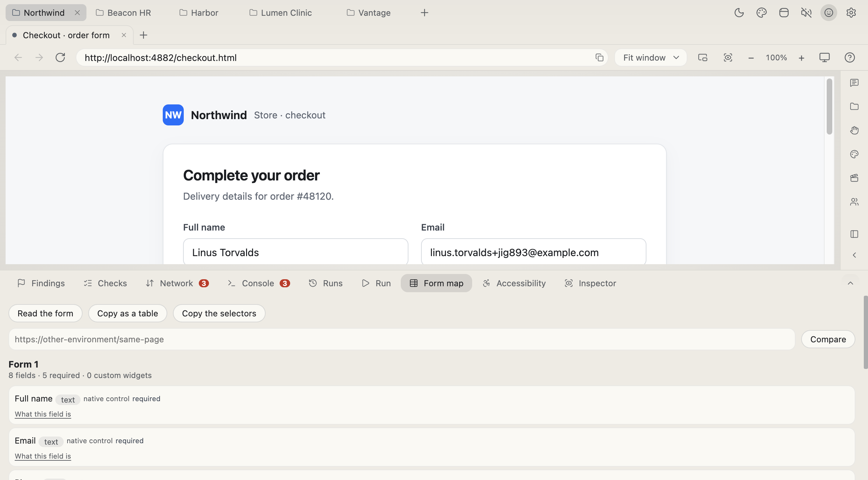Open clapperboard icon in right sidebar
This screenshot has width=868, height=480.
tap(854, 178)
